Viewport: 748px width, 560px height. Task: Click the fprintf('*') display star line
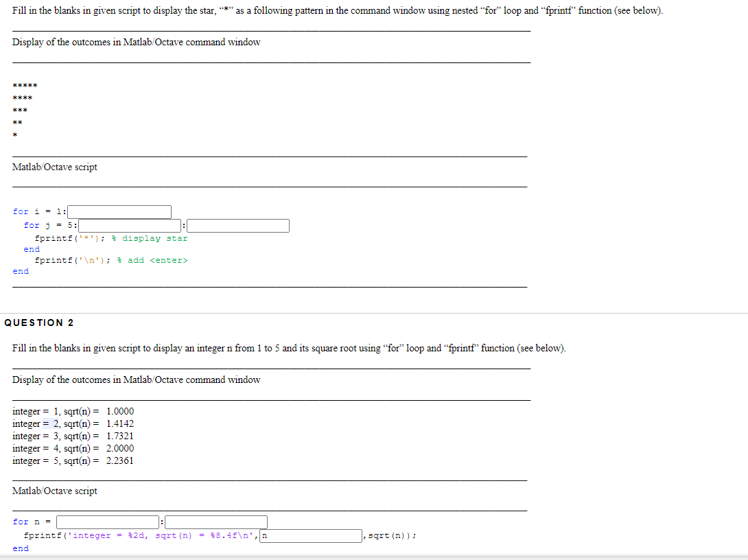coord(72,237)
